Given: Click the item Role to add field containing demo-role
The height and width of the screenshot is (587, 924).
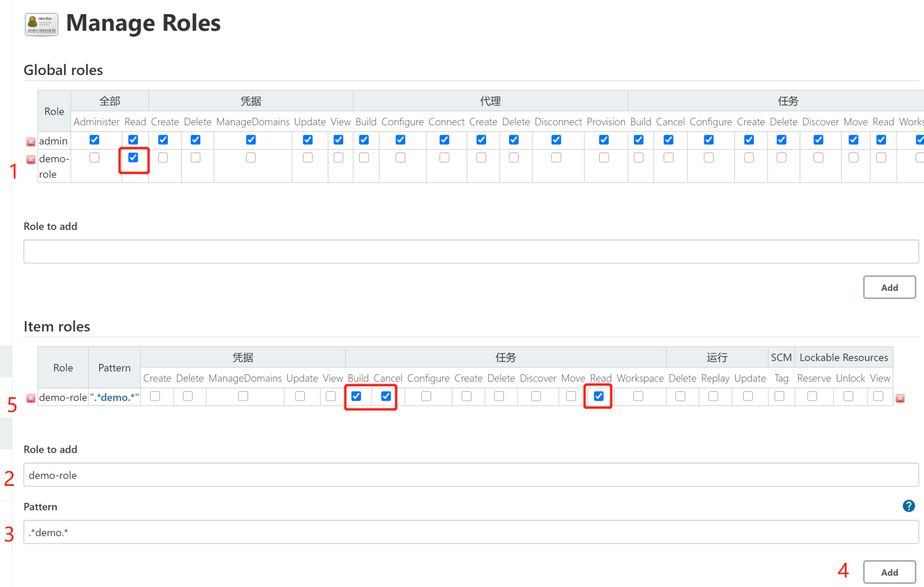Looking at the screenshot, I should coord(471,475).
